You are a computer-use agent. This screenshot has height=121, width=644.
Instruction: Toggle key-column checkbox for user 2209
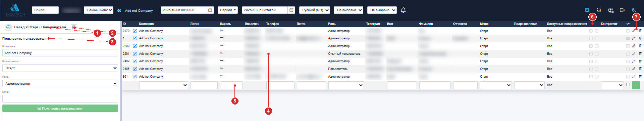pyautogui.click(x=628, y=46)
